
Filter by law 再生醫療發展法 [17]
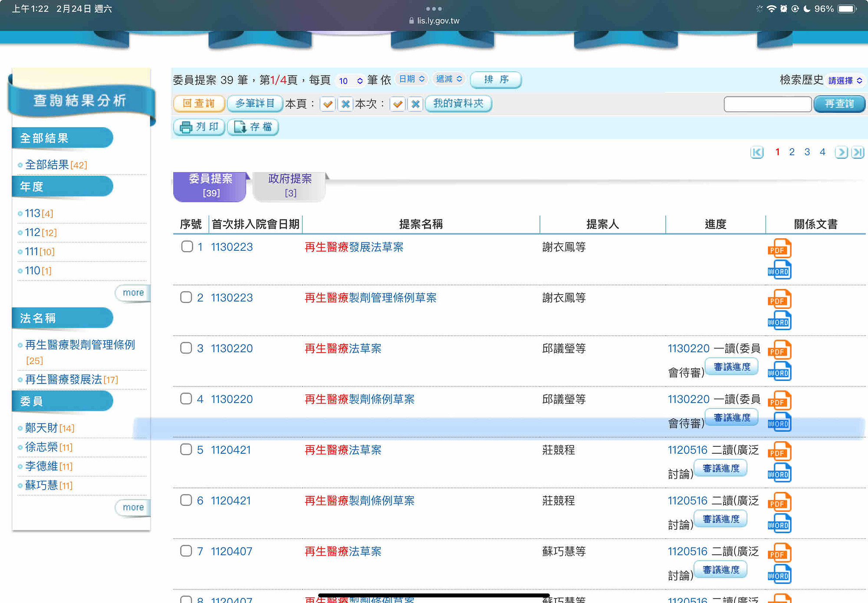point(72,380)
